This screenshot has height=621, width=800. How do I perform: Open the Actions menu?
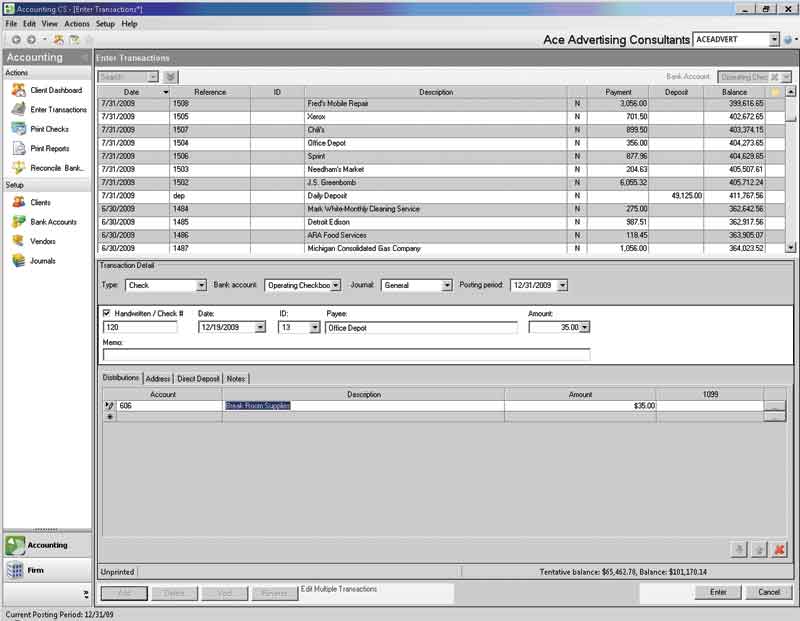pos(77,23)
